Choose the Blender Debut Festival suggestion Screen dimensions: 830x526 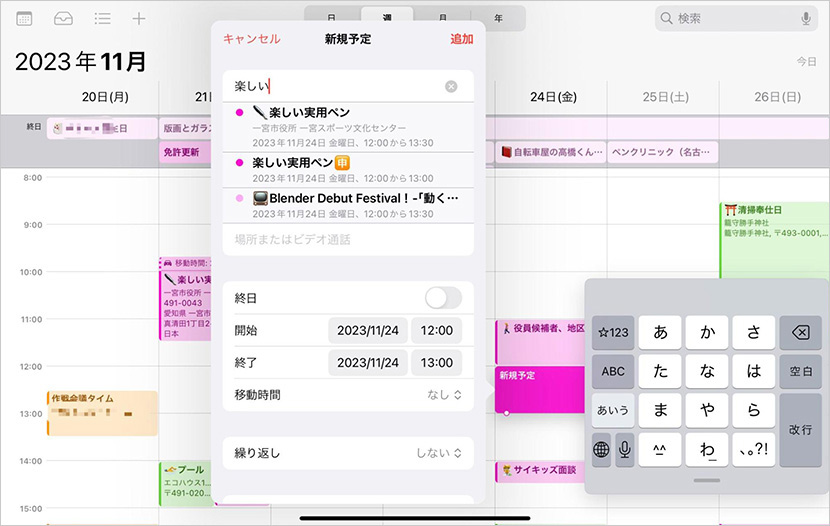[x=348, y=205]
